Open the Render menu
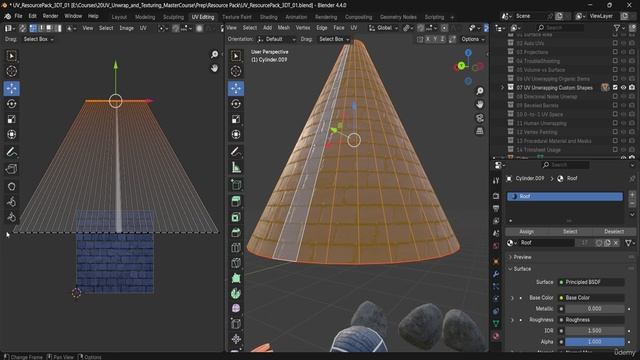Screen dimensions: 640x360 point(51,16)
